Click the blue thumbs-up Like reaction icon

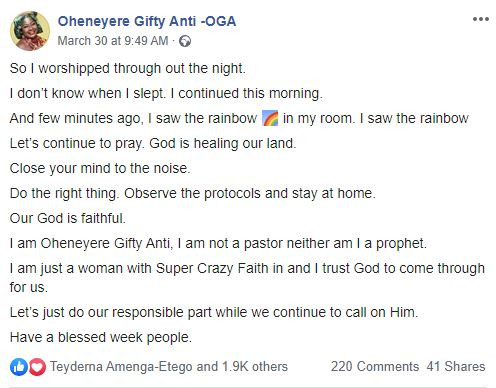19,367
